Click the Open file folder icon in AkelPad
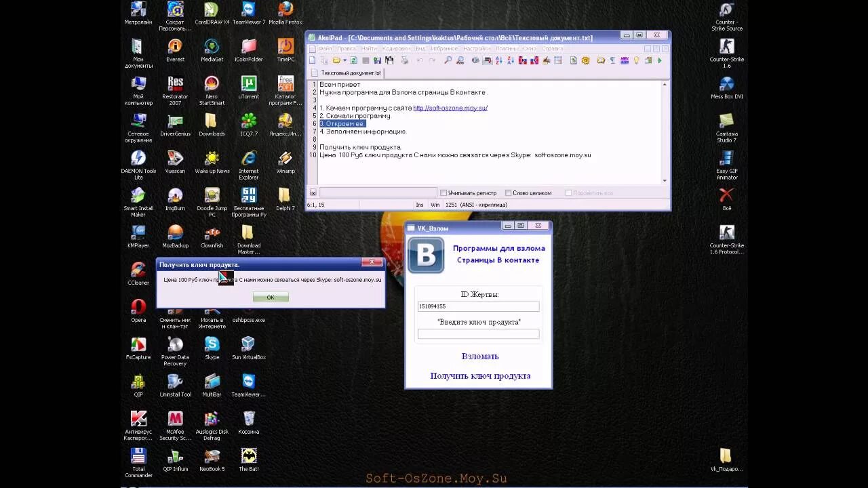Screen dimensions: 868x488 336,60
